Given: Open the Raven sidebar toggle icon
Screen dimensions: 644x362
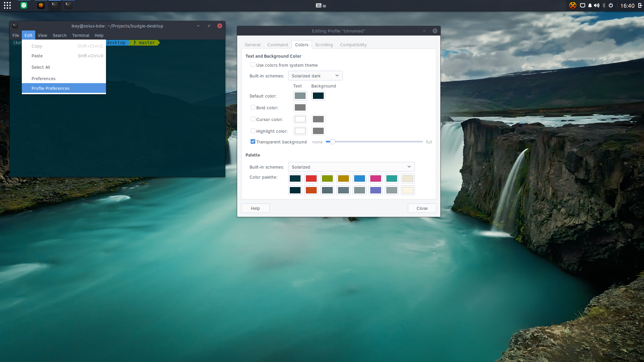Looking at the screenshot, I should [640, 5].
